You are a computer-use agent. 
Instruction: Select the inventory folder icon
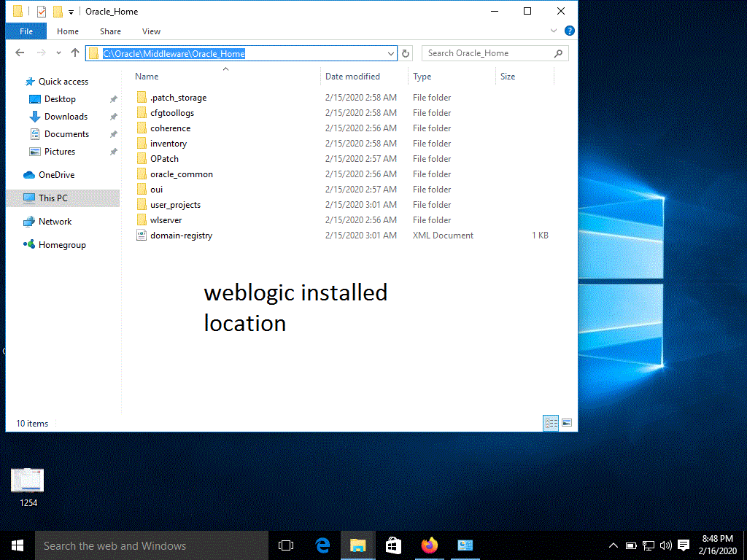coord(142,144)
